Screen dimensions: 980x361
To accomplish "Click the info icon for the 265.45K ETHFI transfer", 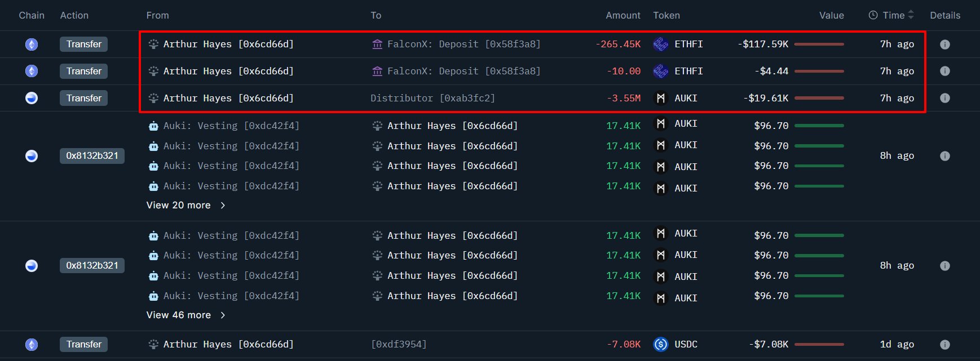I will [x=945, y=44].
